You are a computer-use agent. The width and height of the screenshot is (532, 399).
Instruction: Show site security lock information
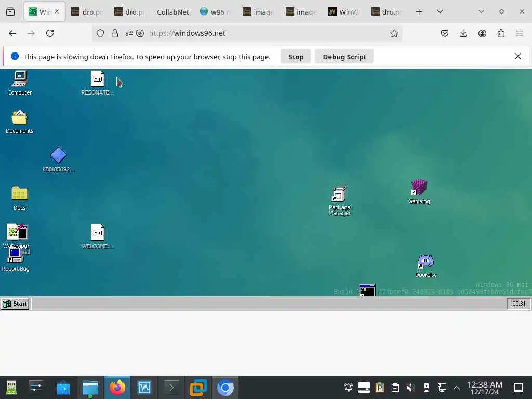pos(115,33)
